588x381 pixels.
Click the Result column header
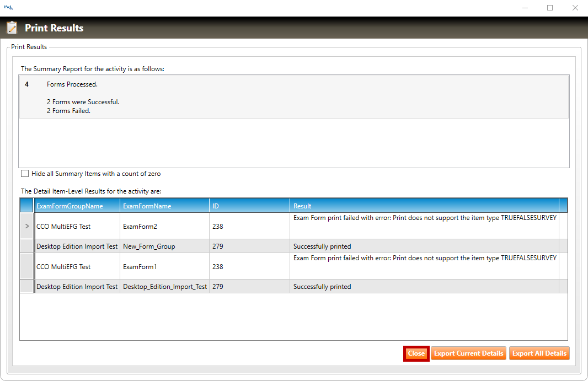[424, 206]
